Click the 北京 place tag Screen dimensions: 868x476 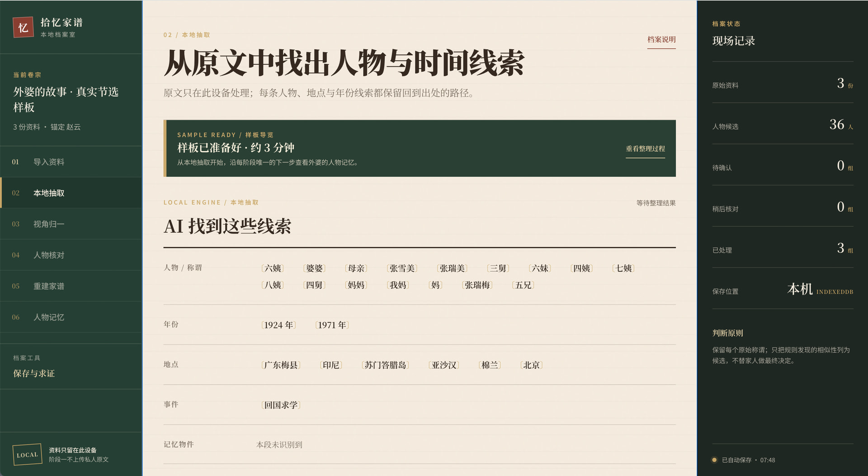click(x=531, y=365)
